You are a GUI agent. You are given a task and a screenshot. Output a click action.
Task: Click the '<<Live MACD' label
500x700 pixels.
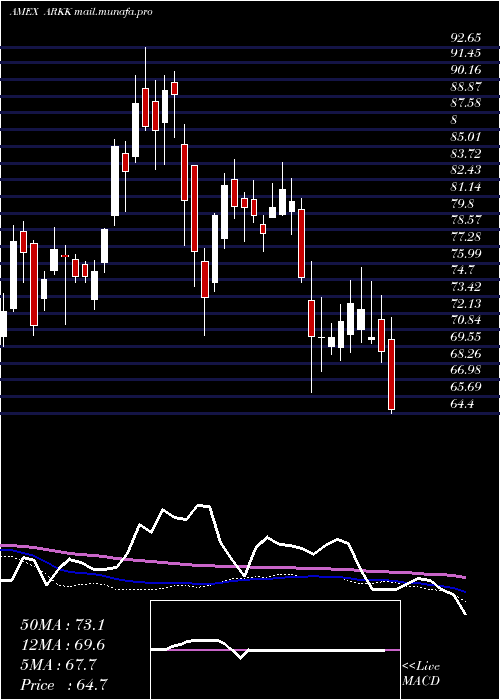click(421, 674)
